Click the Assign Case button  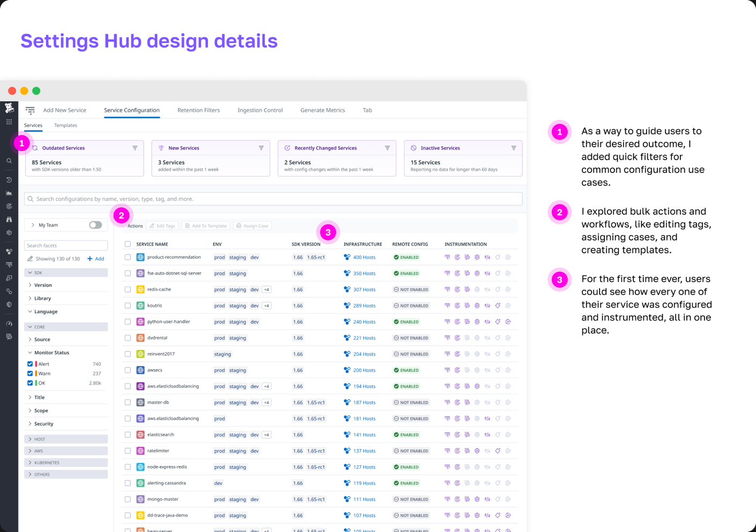tap(252, 226)
